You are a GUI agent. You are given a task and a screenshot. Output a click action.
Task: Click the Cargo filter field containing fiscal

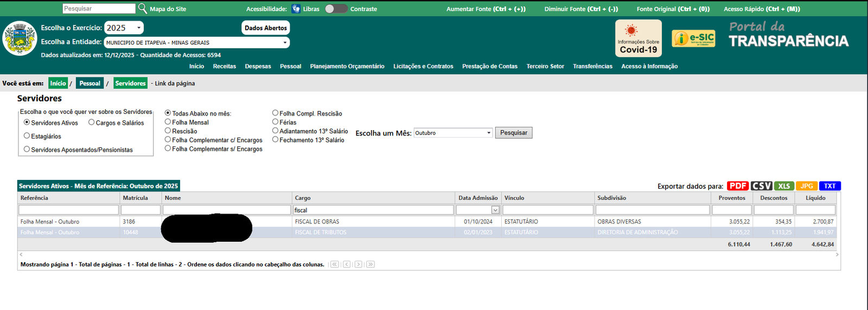pos(374,210)
